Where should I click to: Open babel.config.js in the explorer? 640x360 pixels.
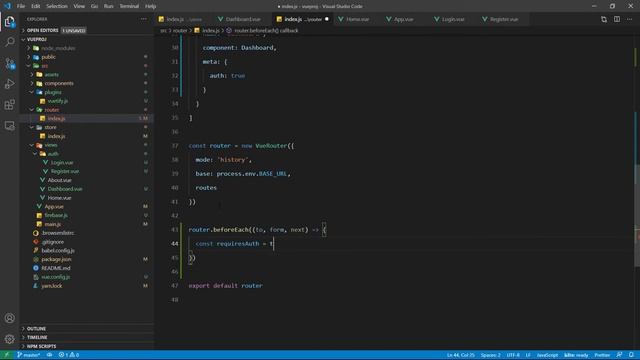point(58,251)
